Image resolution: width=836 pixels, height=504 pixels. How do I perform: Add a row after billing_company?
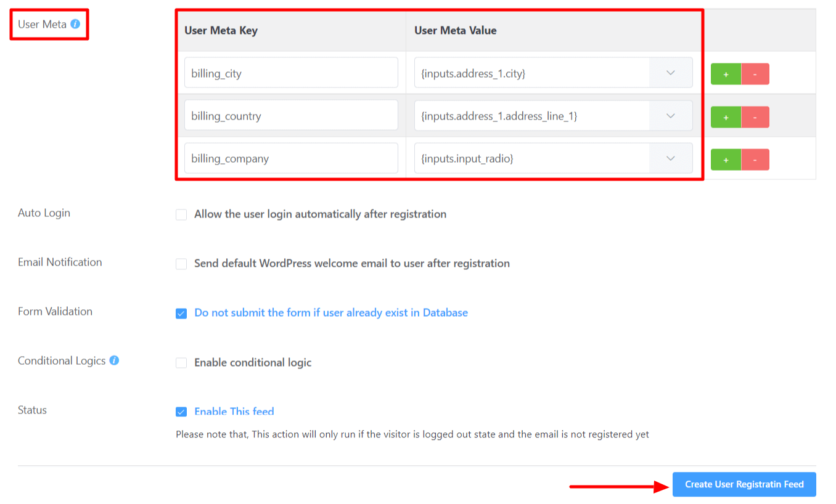(x=726, y=160)
